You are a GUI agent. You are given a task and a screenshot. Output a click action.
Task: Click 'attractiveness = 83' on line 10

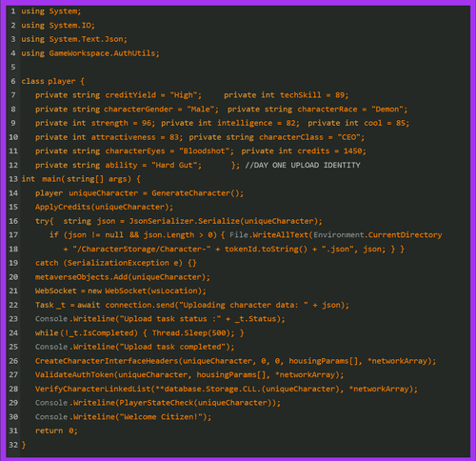[x=135, y=137]
